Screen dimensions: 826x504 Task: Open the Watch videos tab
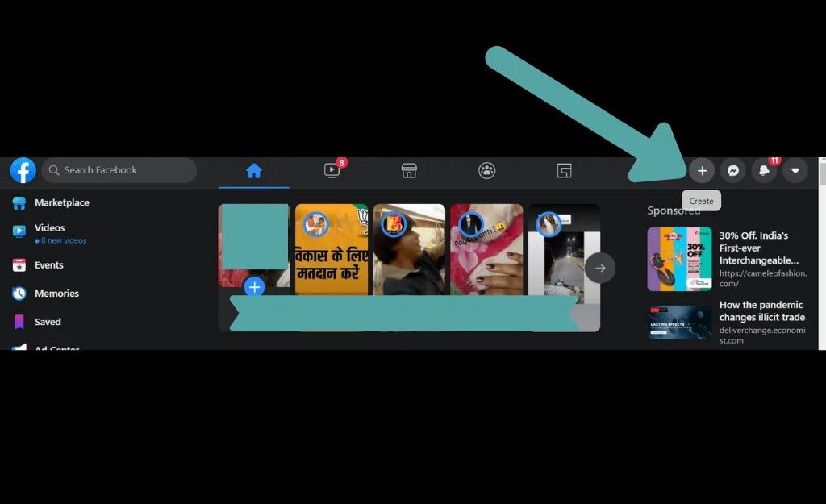[x=332, y=171]
